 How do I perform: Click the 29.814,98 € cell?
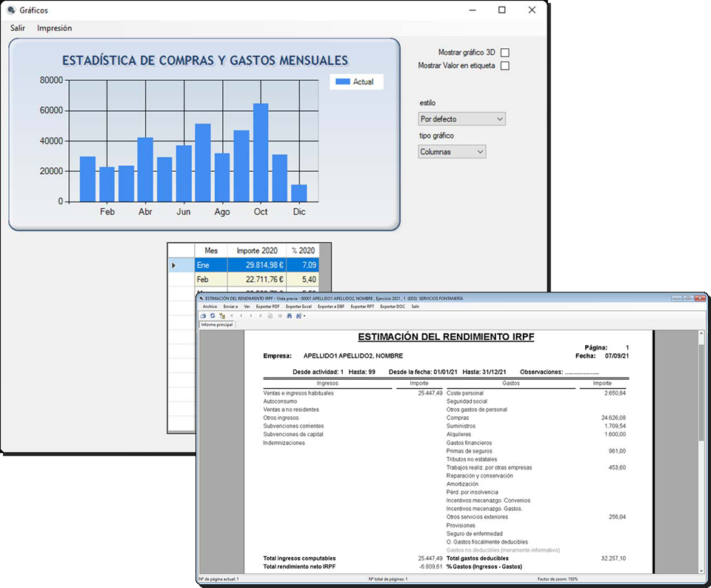pyautogui.click(x=257, y=265)
